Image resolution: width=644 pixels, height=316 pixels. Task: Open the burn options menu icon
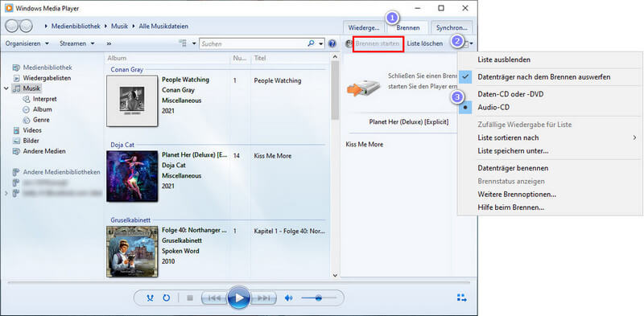[x=467, y=43]
